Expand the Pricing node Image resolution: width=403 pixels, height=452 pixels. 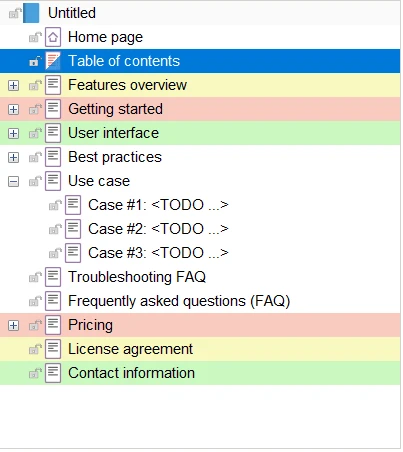coord(13,326)
